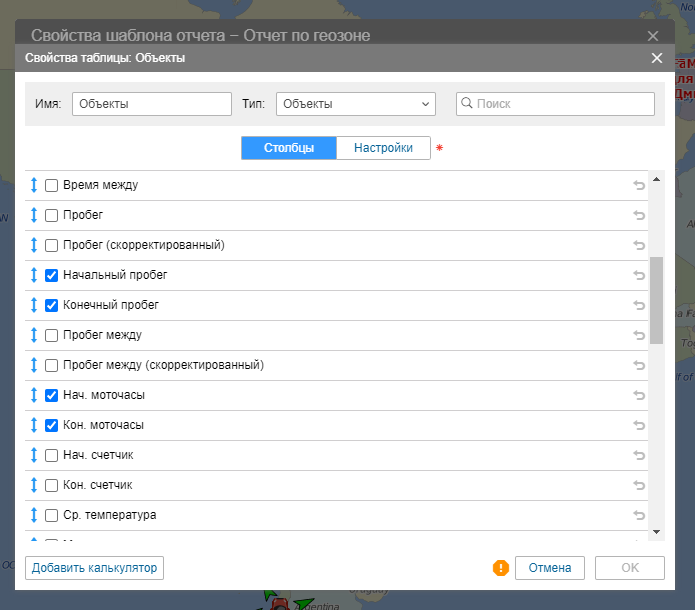Click the scrollbar up arrow in column list
Screen dimensions: 695x610
[x=657, y=180]
